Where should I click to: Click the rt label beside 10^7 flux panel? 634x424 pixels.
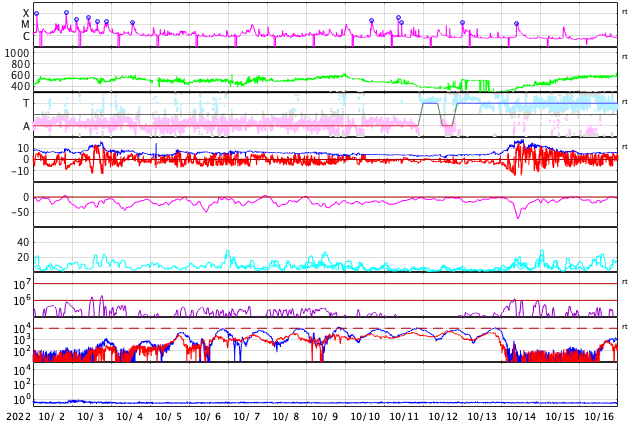pos(625,282)
